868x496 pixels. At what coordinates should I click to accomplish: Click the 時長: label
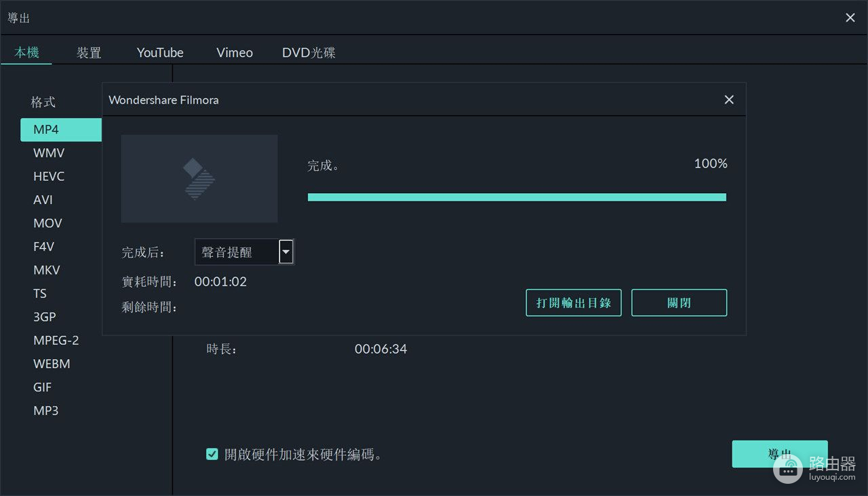(222, 349)
